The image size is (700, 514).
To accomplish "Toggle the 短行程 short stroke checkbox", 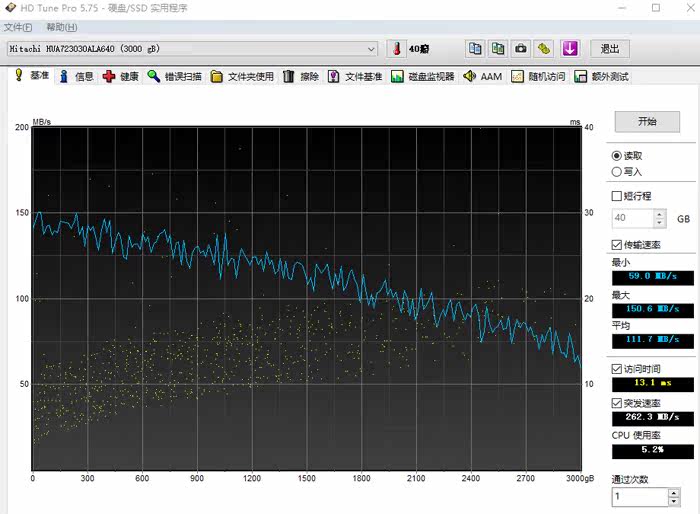I will click(x=617, y=196).
